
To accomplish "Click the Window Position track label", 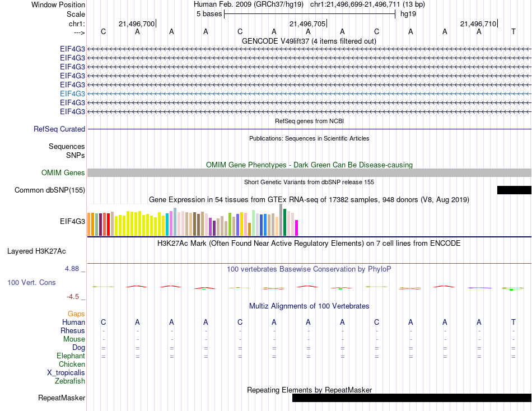I will 58,4.
